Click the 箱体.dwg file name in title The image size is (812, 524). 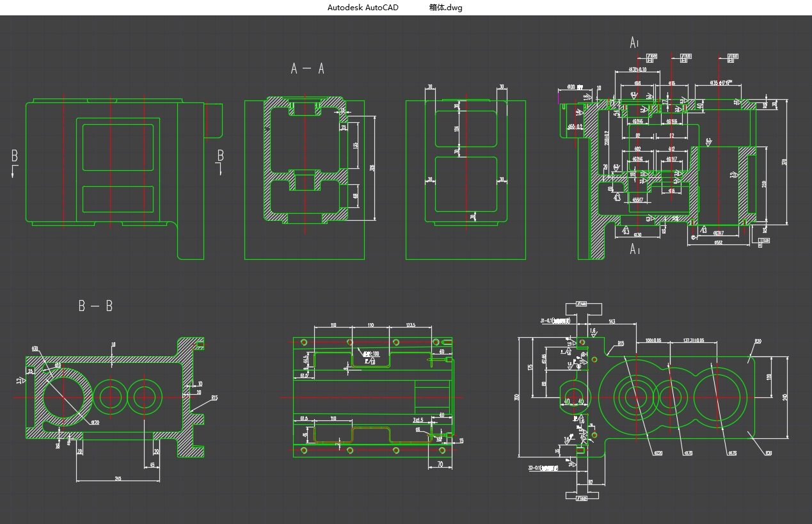click(445, 8)
